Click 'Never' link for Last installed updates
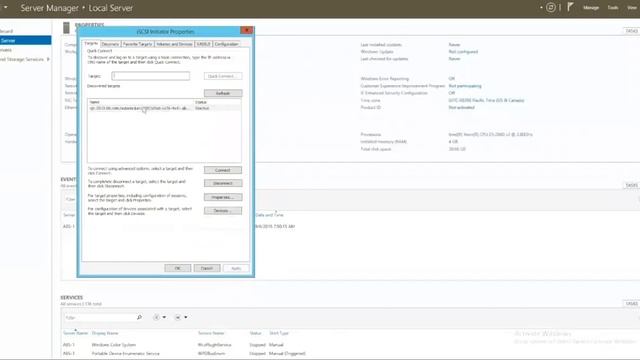 click(x=454, y=44)
